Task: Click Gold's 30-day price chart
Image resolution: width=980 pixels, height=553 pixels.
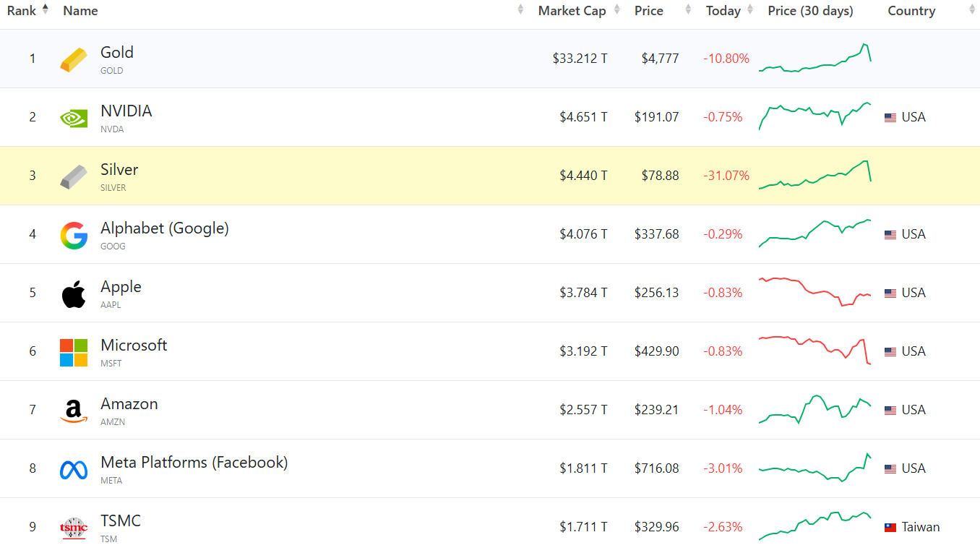Action: pos(814,59)
